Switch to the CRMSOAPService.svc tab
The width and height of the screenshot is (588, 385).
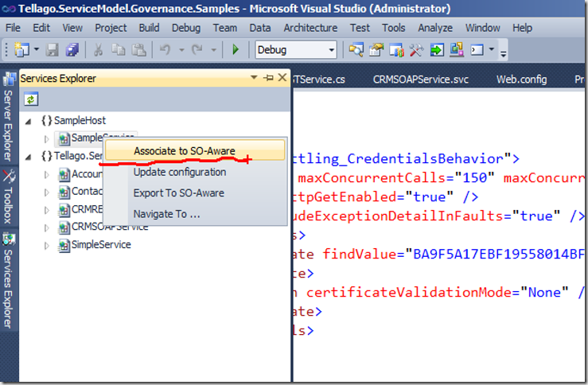click(421, 80)
